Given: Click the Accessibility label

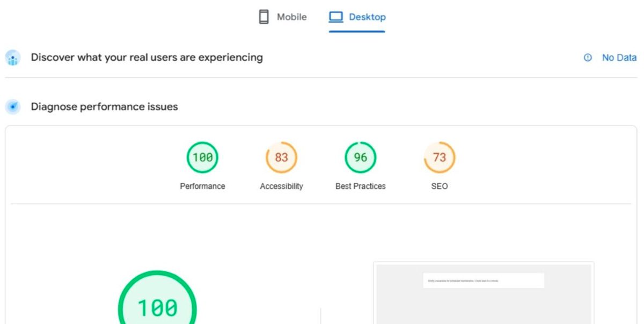Looking at the screenshot, I should 281,186.
